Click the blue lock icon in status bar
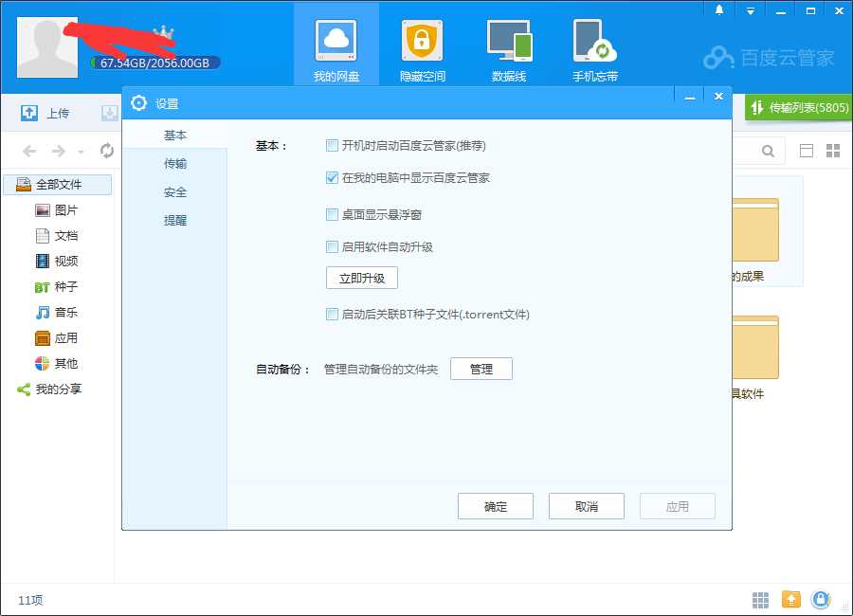The height and width of the screenshot is (616, 853). pos(821,599)
